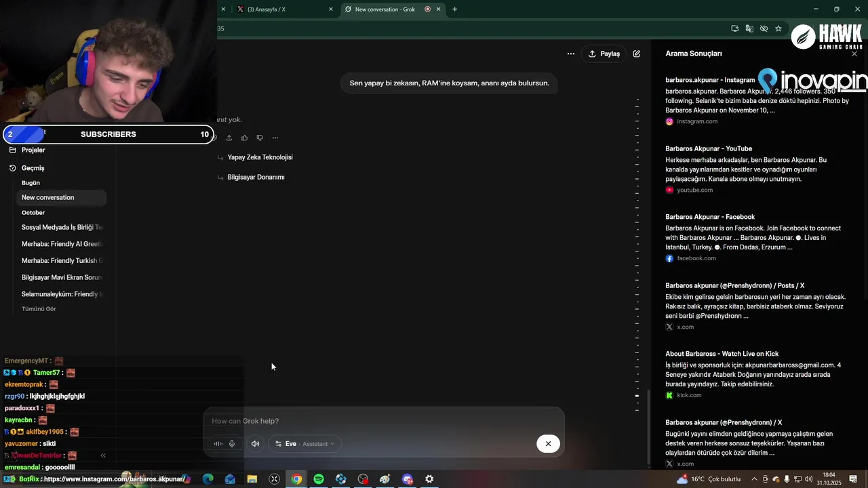Open Microsoft Edge from the taskbar
This screenshot has height=488, width=868.
coord(208,479)
